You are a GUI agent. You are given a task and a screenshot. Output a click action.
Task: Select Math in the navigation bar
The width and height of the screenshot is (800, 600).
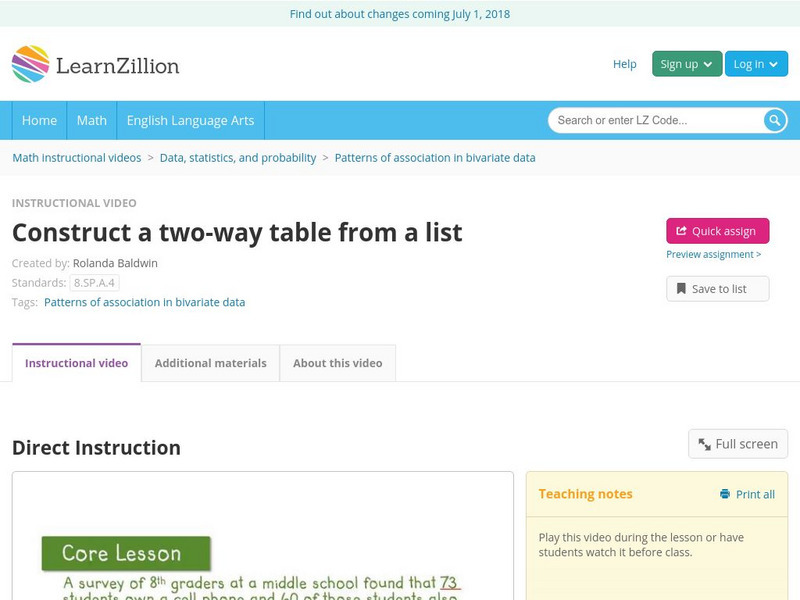pos(91,120)
